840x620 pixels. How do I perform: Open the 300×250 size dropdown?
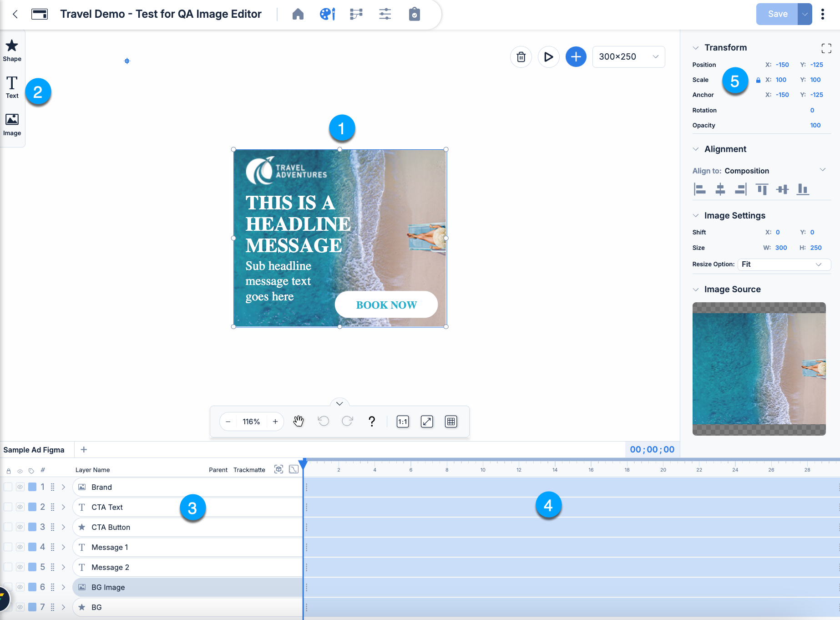(x=628, y=57)
